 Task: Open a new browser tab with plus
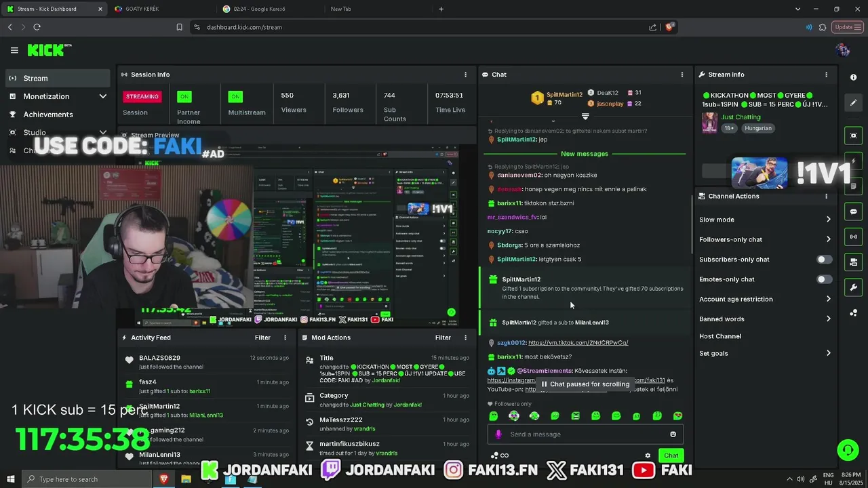(x=441, y=9)
